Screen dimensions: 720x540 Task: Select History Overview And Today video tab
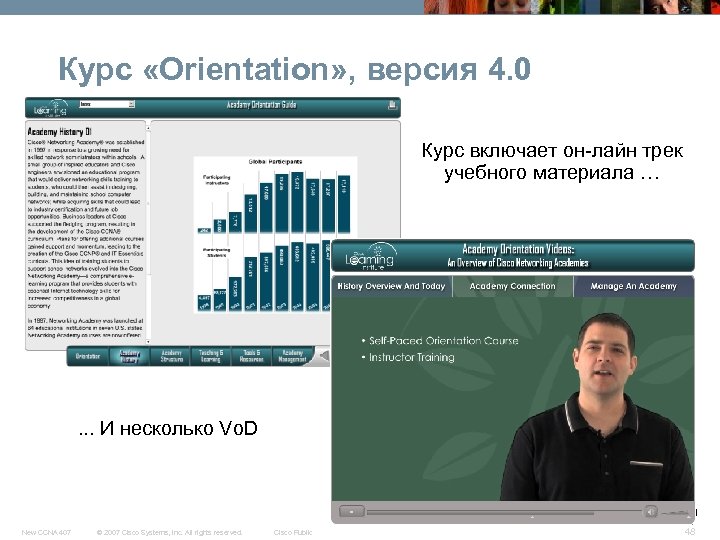click(x=392, y=286)
